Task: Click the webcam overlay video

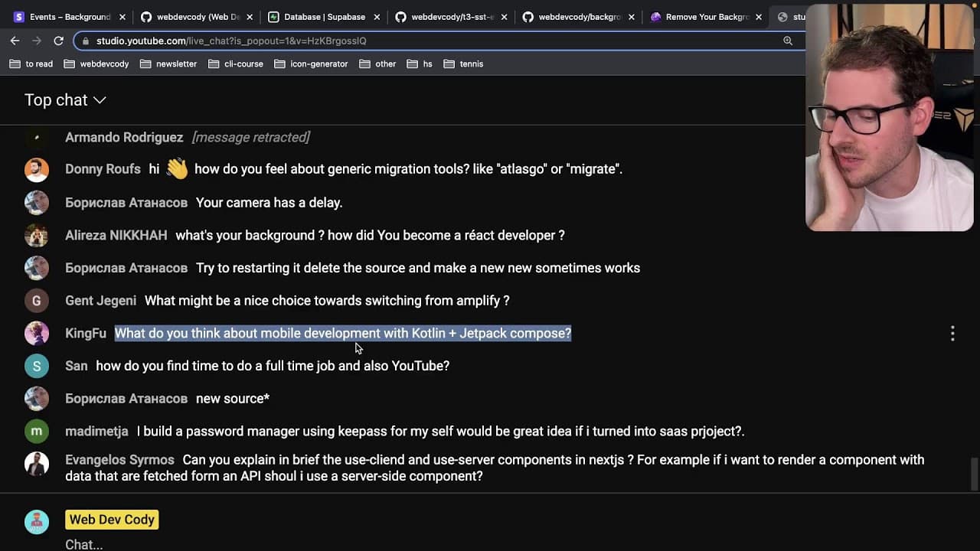Action: (890, 117)
